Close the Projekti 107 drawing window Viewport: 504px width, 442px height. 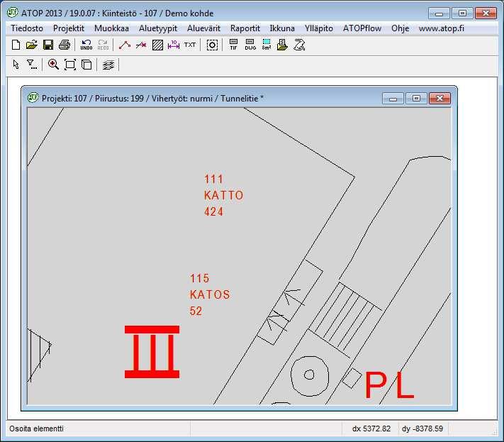(x=439, y=98)
